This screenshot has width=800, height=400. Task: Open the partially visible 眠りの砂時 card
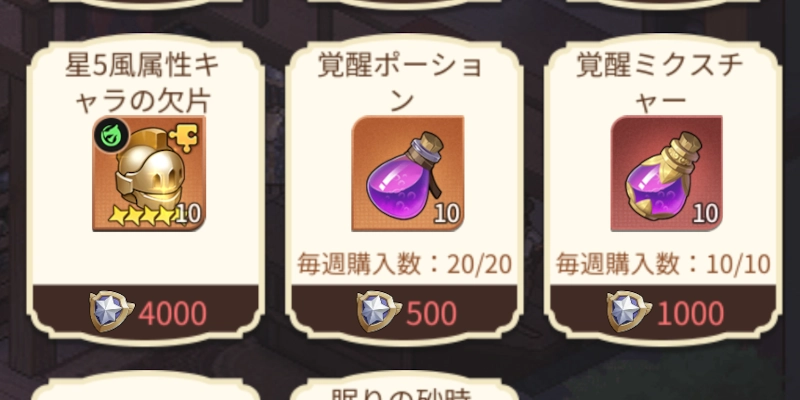(x=404, y=386)
